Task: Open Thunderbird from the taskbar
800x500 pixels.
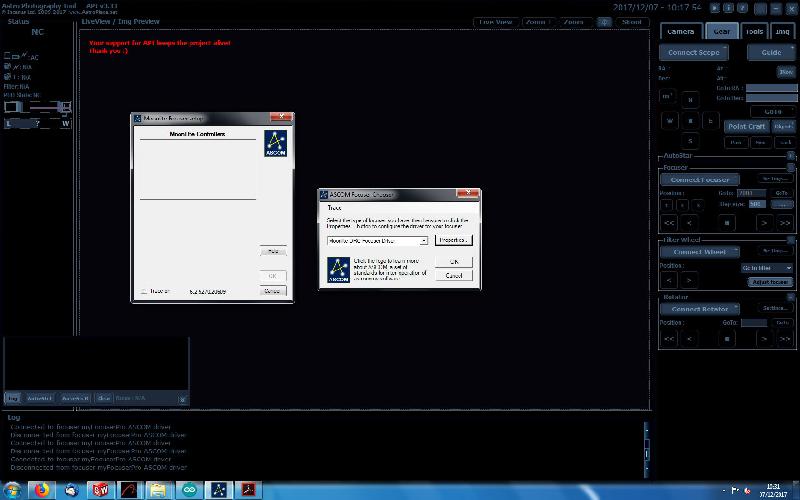Action: (71, 490)
